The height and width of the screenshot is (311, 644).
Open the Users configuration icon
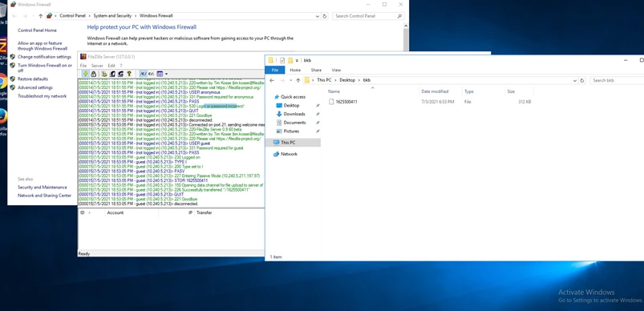tap(112, 74)
